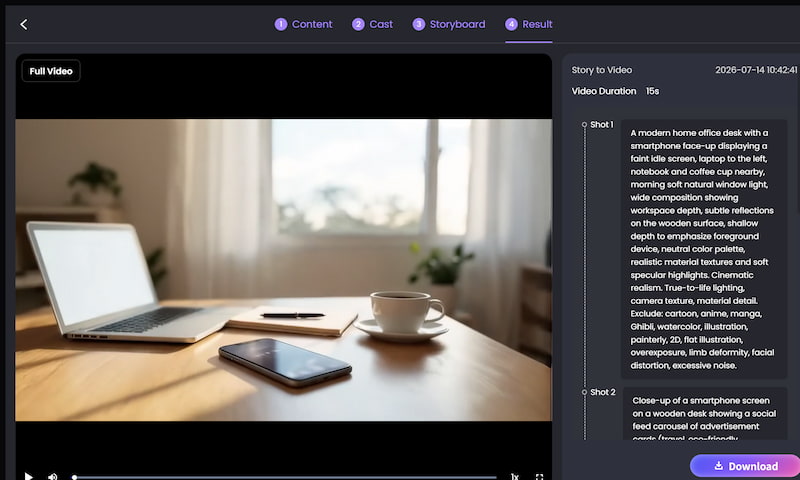Viewport: 800px width, 480px height.
Task: Open the Cast step tab
Action: (372, 24)
